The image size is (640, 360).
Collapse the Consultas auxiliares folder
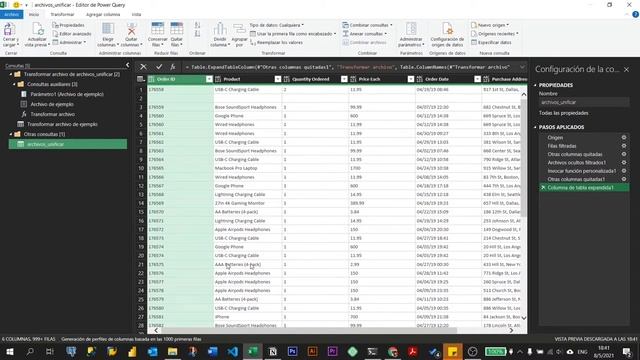[14, 84]
